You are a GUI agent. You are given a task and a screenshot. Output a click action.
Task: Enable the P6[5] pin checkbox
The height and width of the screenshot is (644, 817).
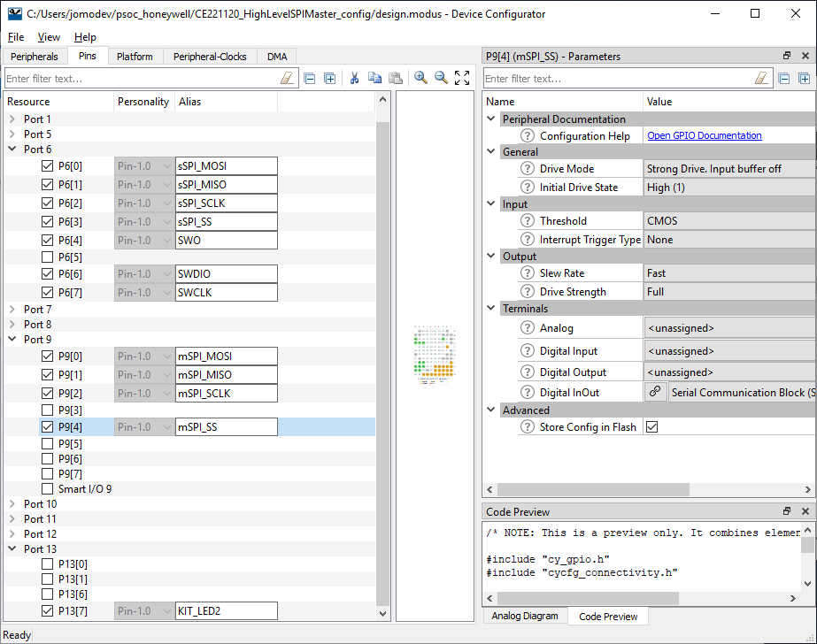[x=48, y=257]
